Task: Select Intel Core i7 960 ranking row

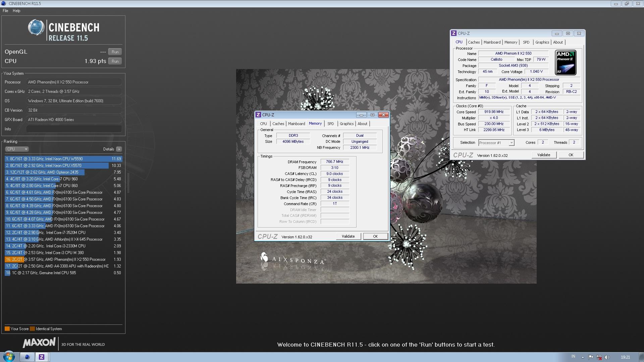Action: (x=63, y=179)
